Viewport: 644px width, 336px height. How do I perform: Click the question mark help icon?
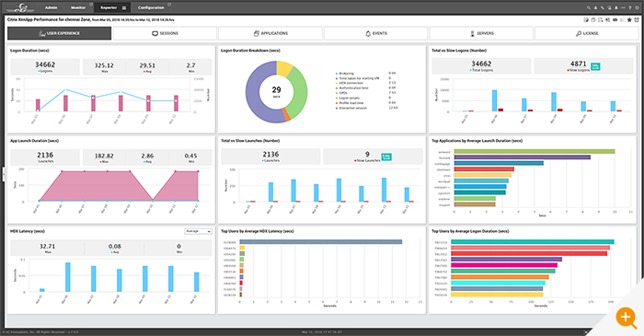point(629,7)
